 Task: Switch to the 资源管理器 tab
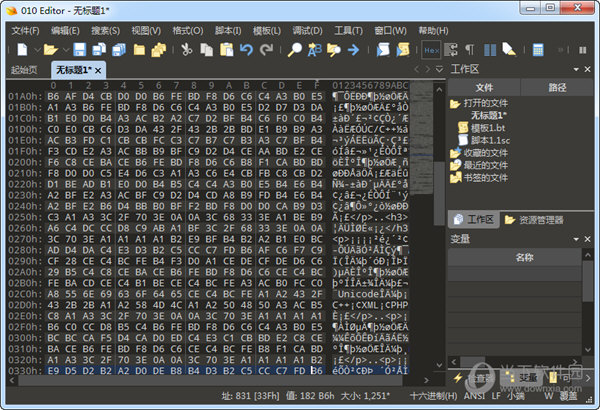pyautogui.click(x=534, y=220)
